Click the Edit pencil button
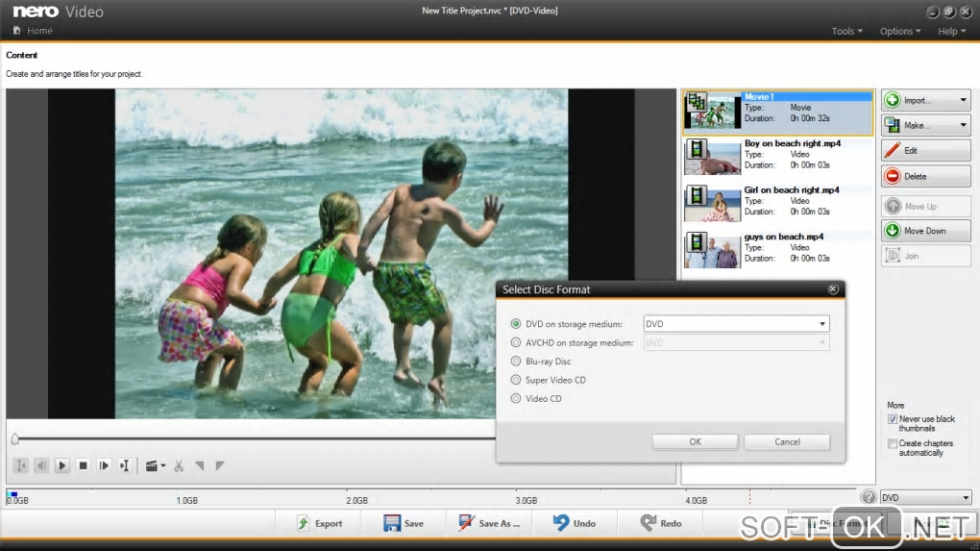Image resolution: width=980 pixels, height=551 pixels. tap(925, 151)
